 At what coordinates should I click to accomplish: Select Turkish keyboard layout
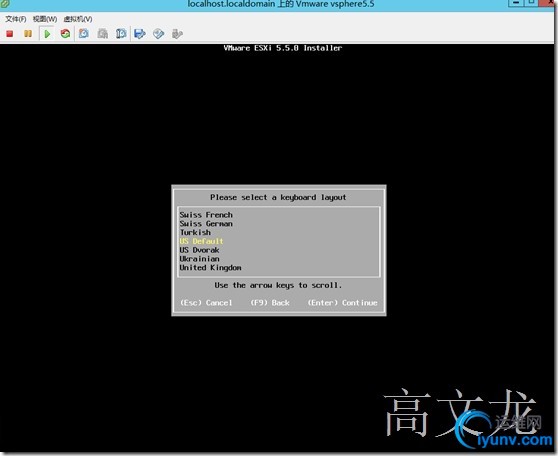click(x=195, y=232)
